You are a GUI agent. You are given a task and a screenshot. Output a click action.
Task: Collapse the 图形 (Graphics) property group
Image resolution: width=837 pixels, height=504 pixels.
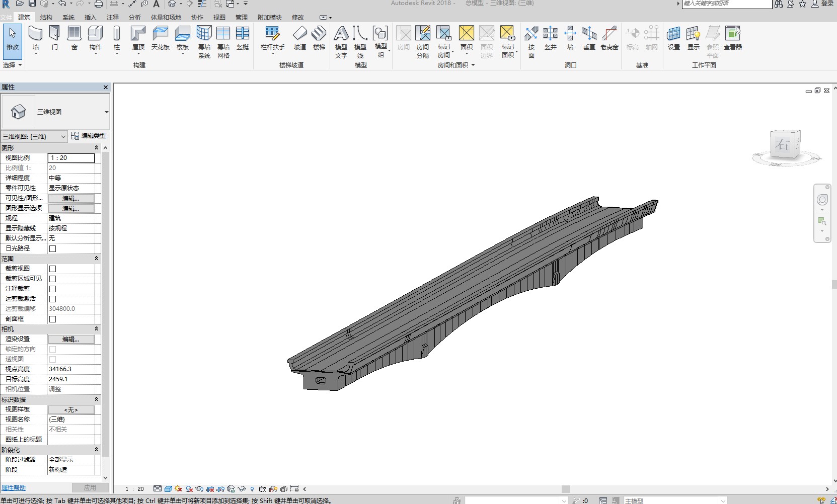click(x=96, y=147)
